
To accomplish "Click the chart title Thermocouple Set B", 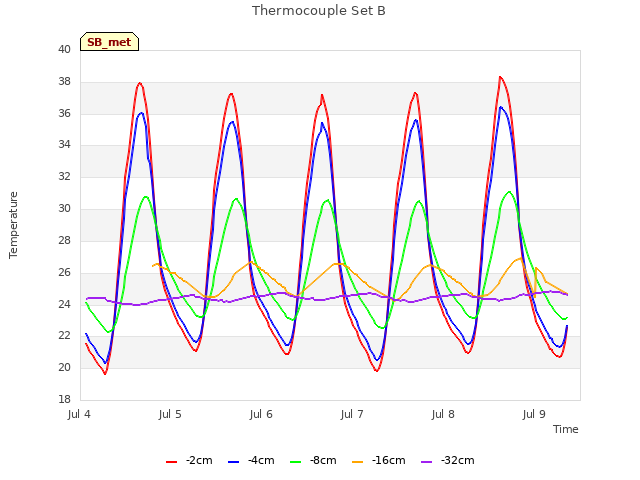I will point(319,11).
